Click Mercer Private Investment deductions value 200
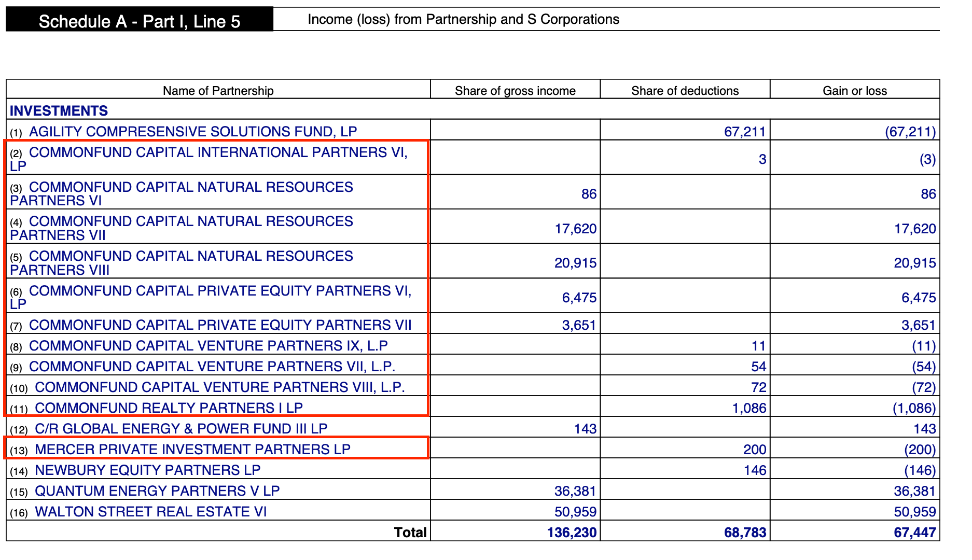 (x=755, y=450)
